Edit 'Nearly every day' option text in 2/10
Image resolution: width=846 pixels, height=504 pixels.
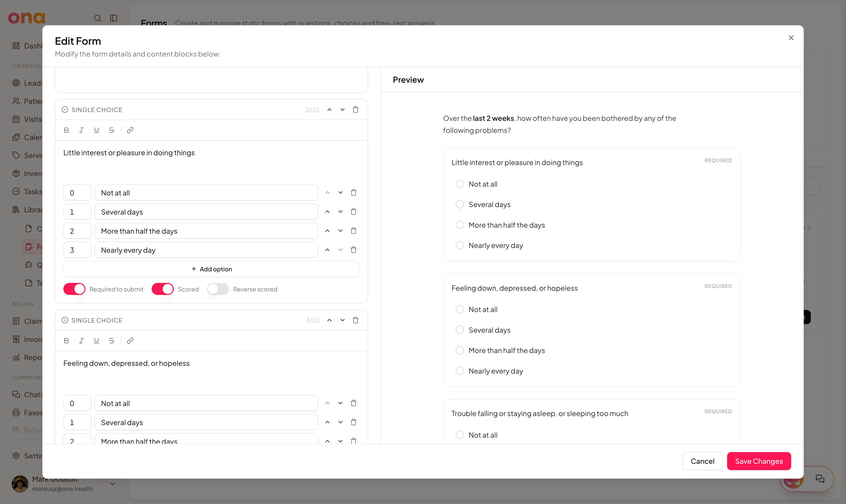pyautogui.click(x=206, y=250)
